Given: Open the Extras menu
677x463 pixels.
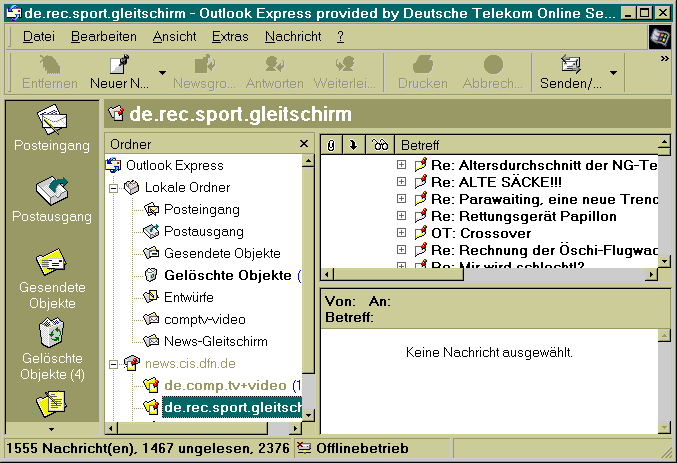Looking at the screenshot, I should pyautogui.click(x=230, y=37).
